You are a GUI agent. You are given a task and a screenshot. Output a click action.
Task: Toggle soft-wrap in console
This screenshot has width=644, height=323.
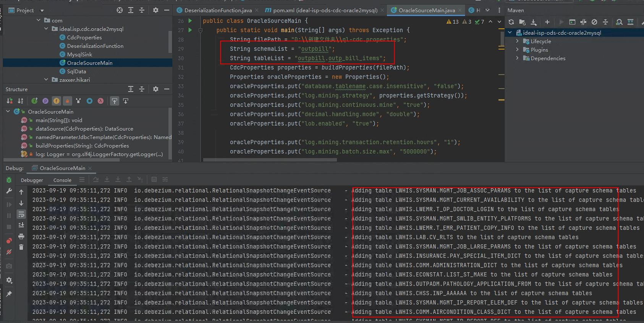coord(21,214)
